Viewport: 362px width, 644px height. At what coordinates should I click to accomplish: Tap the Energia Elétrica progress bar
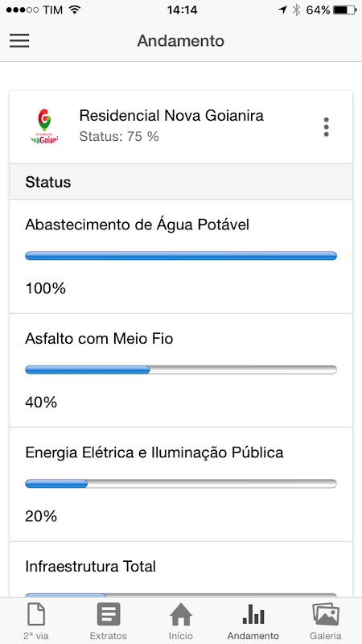[x=181, y=484]
